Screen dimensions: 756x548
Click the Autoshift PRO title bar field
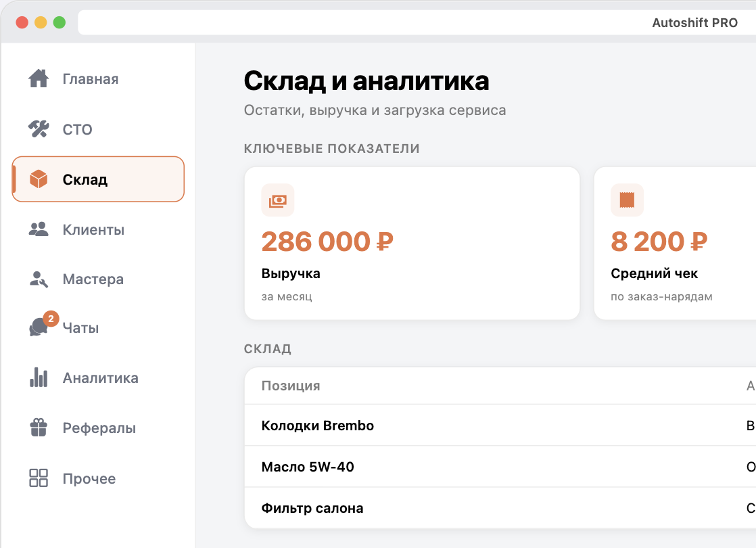(417, 23)
